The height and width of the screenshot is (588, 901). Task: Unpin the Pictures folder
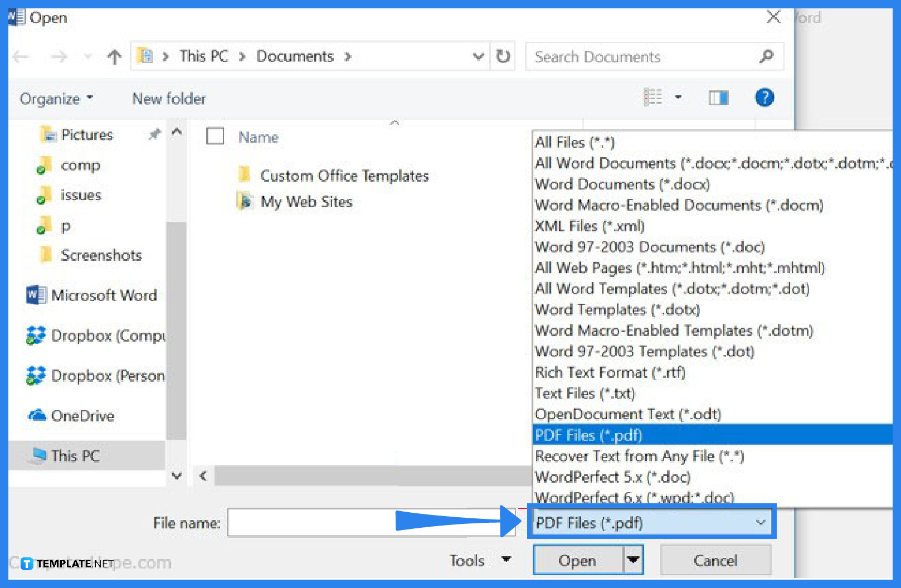[x=154, y=134]
